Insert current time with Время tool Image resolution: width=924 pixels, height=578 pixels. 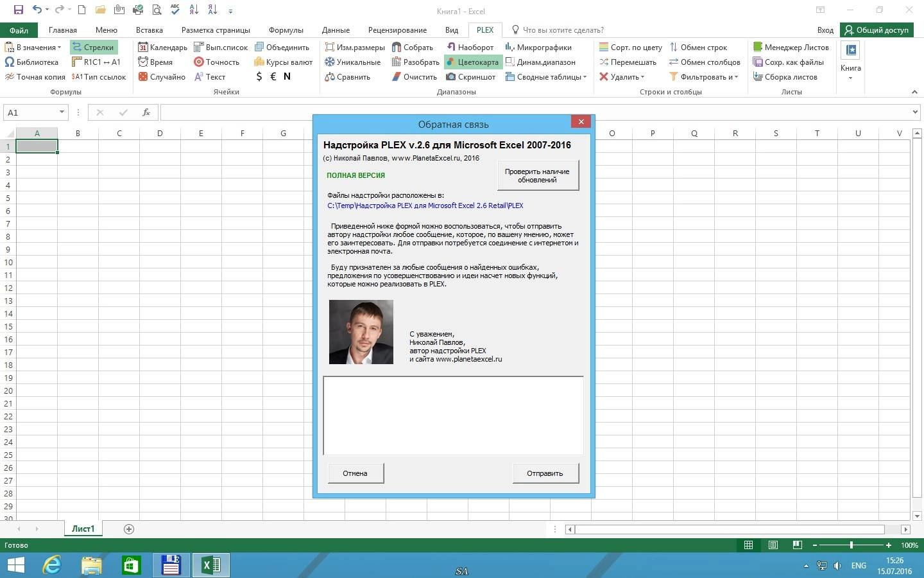[155, 62]
